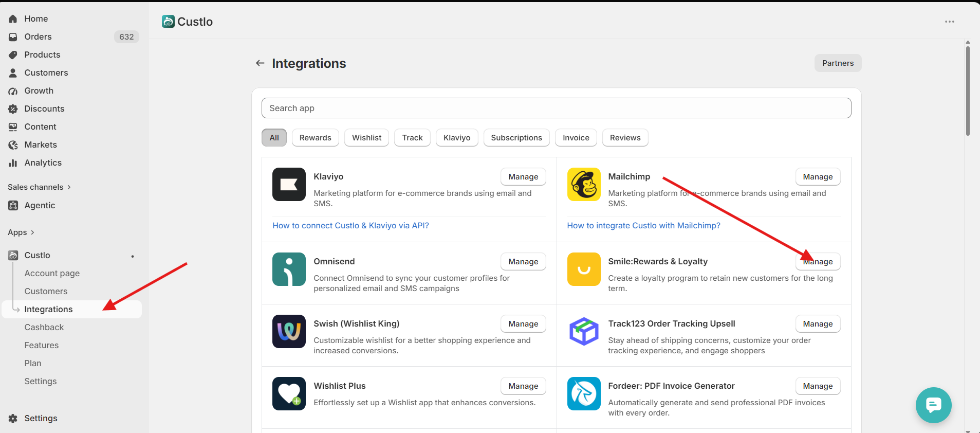Click the Omnisend app logo
The image size is (980, 433).
(289, 269)
